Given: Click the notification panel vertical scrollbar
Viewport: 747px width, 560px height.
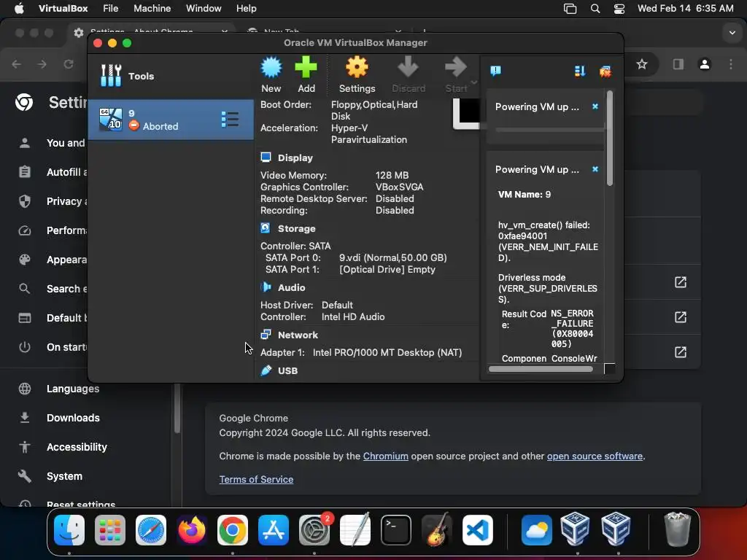Looking at the screenshot, I should 610,138.
